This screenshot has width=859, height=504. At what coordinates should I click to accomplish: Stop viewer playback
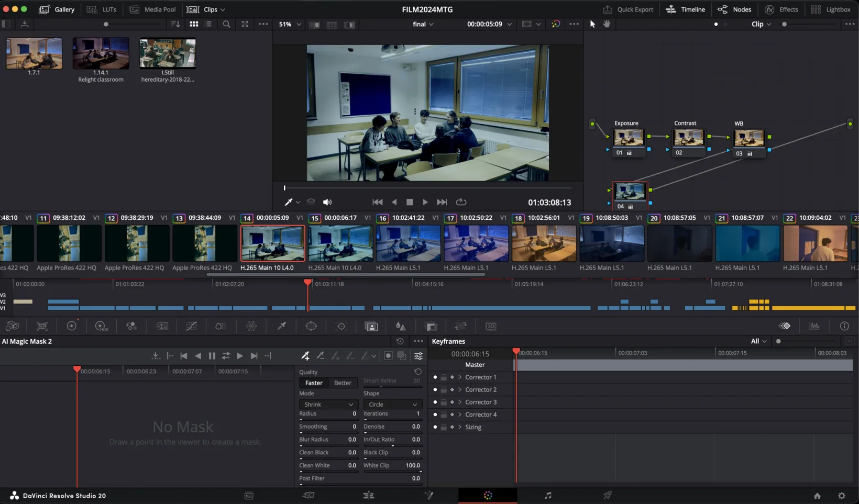[x=410, y=202]
